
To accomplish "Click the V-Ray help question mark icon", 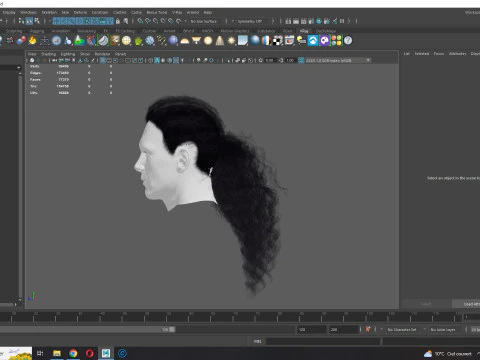I will coord(348,41).
